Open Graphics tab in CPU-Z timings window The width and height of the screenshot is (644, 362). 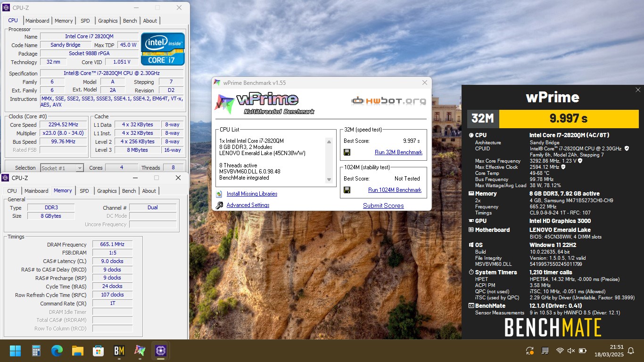point(107,191)
